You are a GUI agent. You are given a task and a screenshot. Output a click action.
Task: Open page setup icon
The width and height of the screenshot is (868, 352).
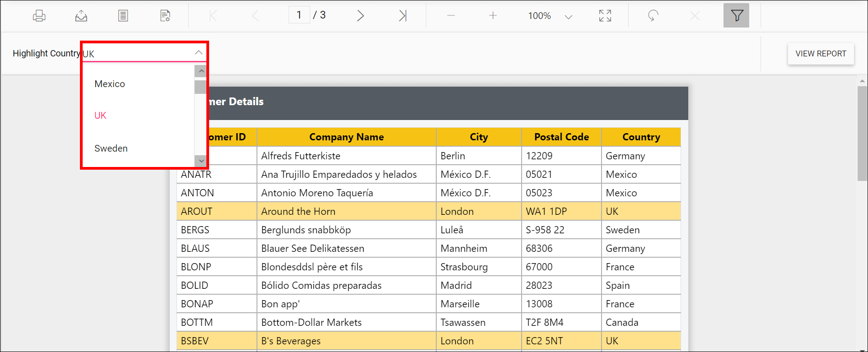(x=165, y=16)
